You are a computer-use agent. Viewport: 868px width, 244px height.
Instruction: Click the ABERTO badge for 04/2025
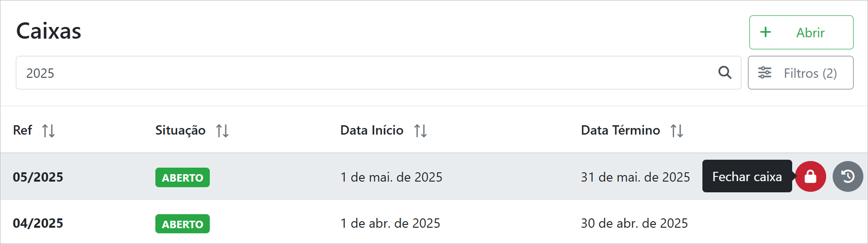182,224
